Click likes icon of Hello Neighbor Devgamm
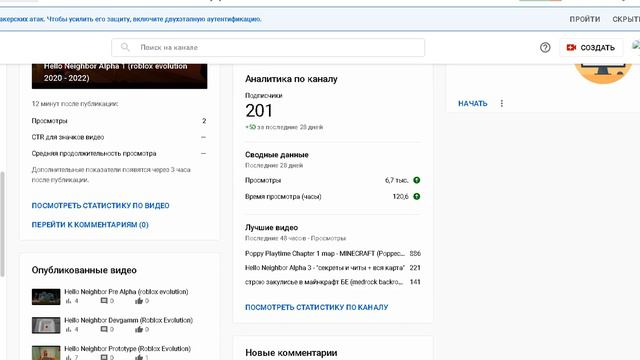The width and height of the screenshot is (640, 360). [139, 329]
